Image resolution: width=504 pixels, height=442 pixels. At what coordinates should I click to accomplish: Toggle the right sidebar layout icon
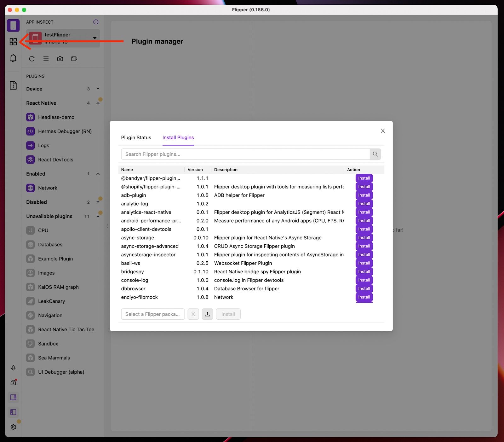(x=13, y=397)
